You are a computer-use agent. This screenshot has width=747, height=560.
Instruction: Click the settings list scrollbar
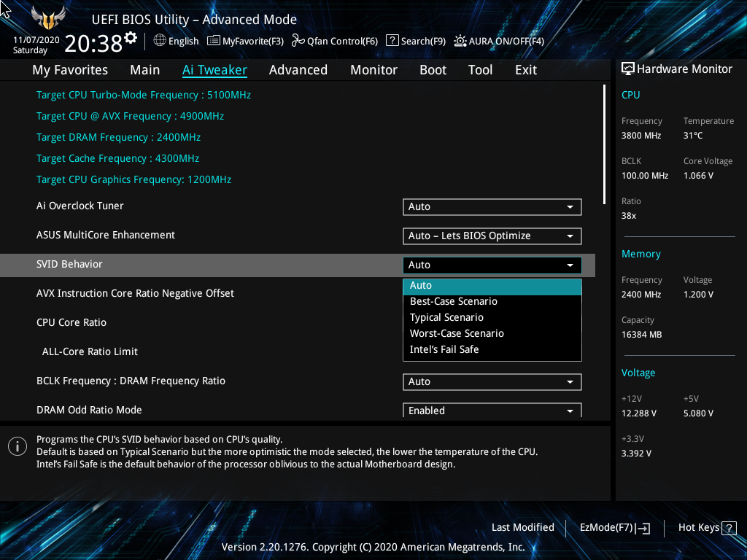(x=604, y=144)
